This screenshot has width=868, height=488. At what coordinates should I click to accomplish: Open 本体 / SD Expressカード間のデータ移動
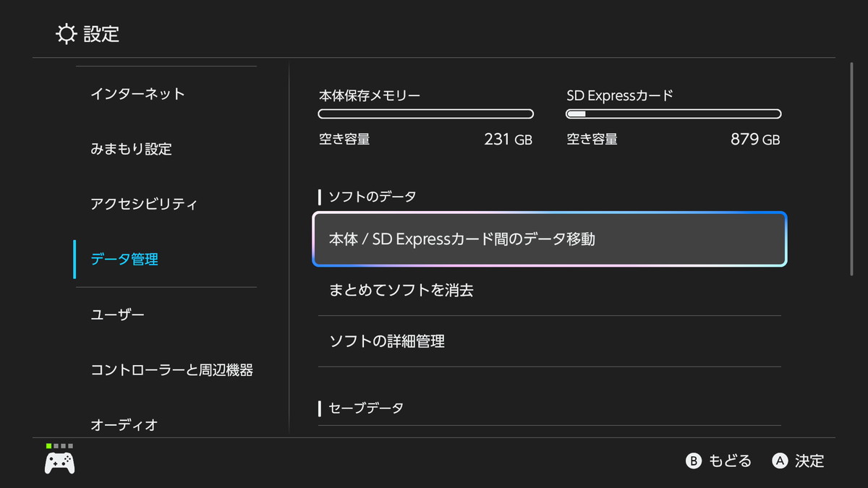549,239
